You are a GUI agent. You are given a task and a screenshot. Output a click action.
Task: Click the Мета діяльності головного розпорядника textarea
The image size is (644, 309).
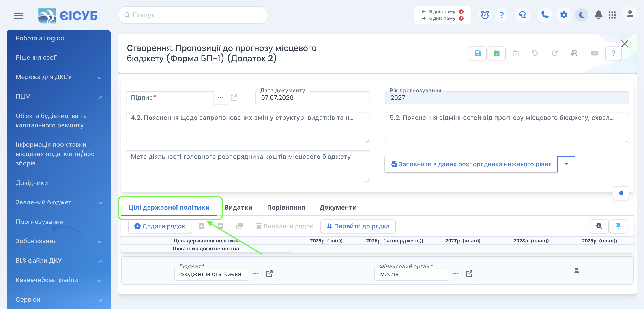(x=248, y=166)
